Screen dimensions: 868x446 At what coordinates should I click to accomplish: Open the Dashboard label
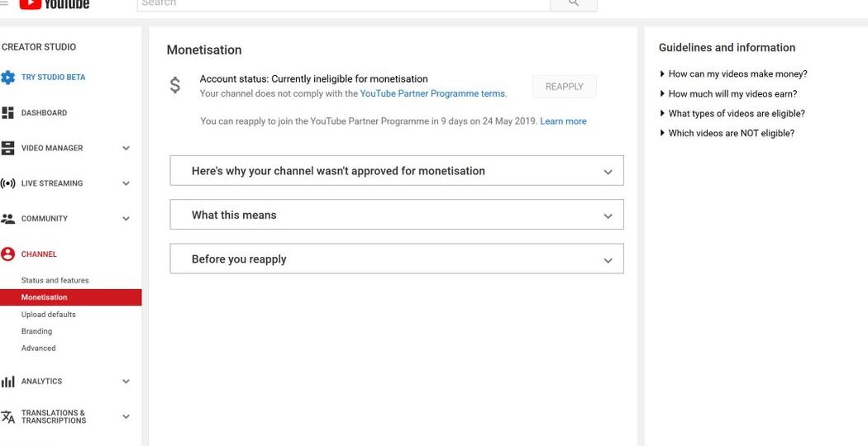(x=44, y=113)
